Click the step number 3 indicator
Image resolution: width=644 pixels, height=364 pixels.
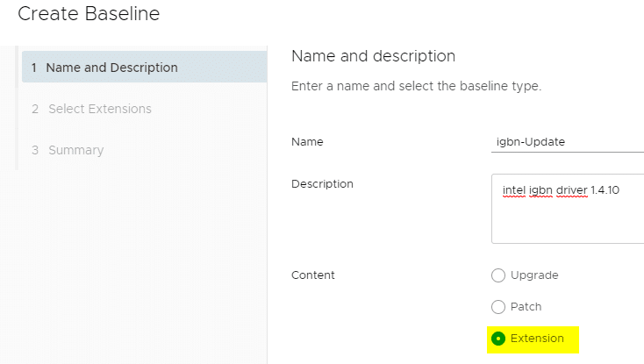pyautogui.click(x=35, y=150)
